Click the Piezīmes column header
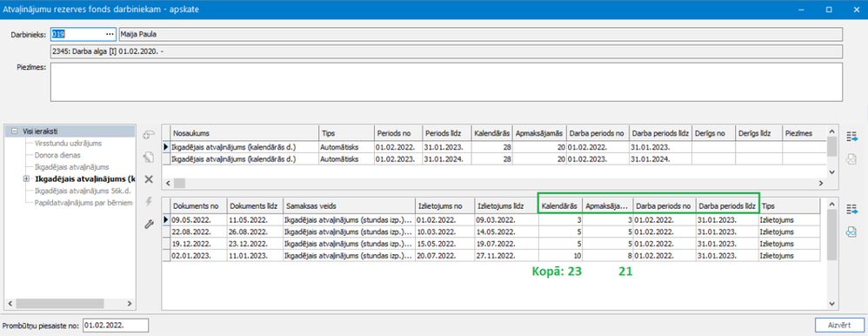The height and width of the screenshot is (336, 868). coord(804,134)
